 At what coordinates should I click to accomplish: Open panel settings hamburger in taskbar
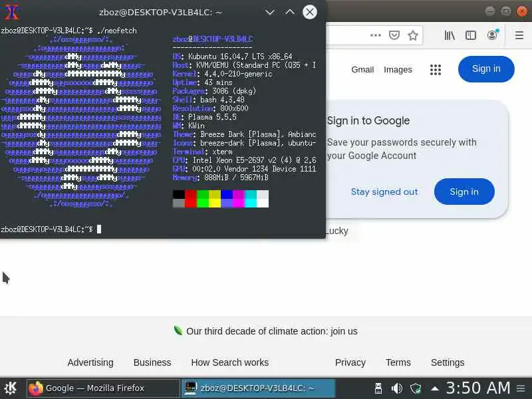521,388
